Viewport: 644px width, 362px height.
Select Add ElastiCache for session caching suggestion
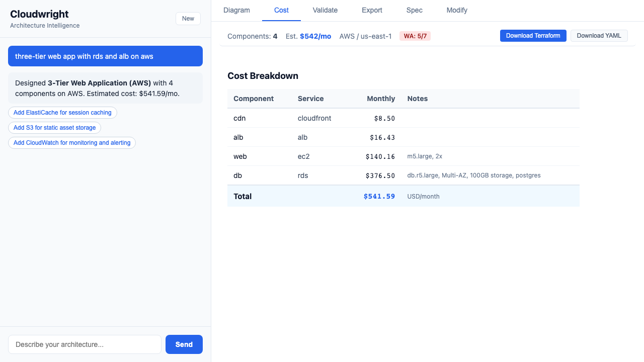pyautogui.click(x=62, y=113)
